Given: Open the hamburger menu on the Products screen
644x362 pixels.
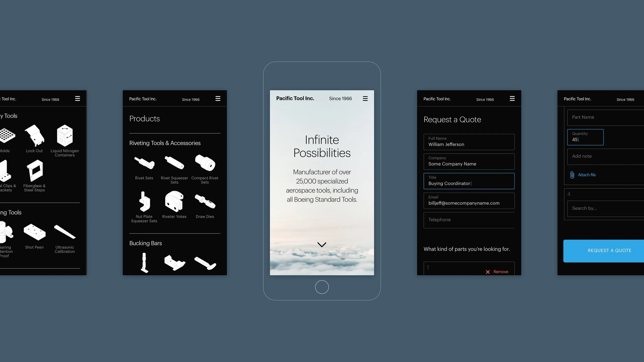Looking at the screenshot, I should [x=218, y=98].
